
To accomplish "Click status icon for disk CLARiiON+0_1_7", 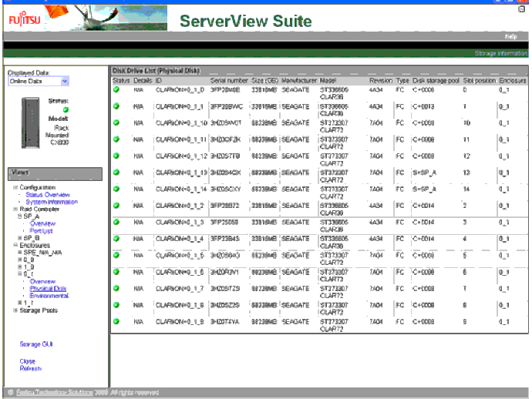I will tap(116, 289).
